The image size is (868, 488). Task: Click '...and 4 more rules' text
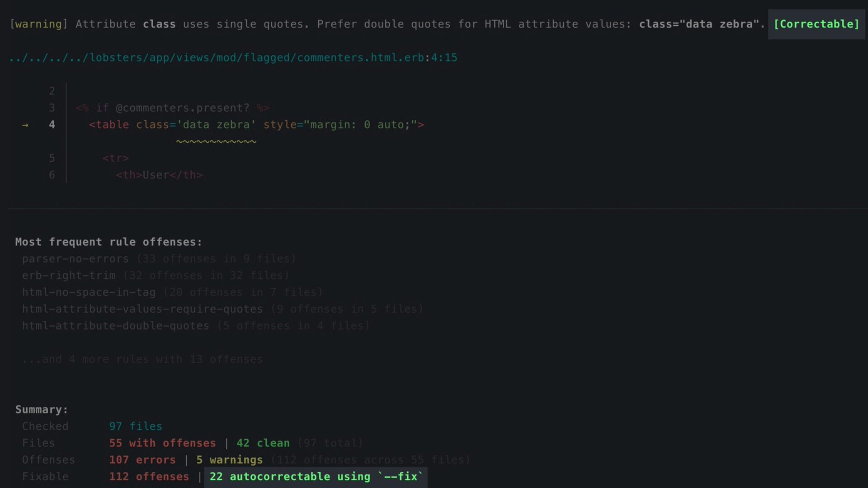pyautogui.click(x=142, y=360)
